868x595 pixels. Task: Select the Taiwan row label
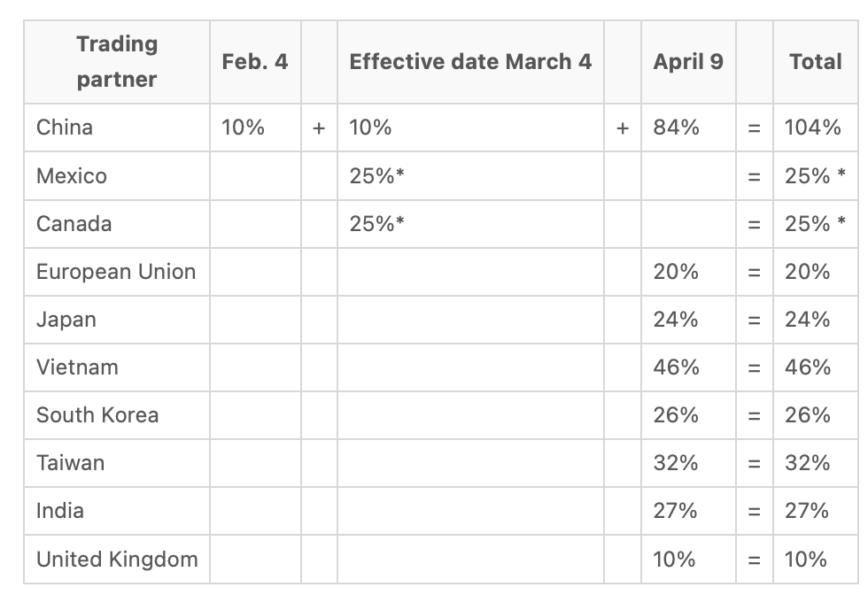71,463
